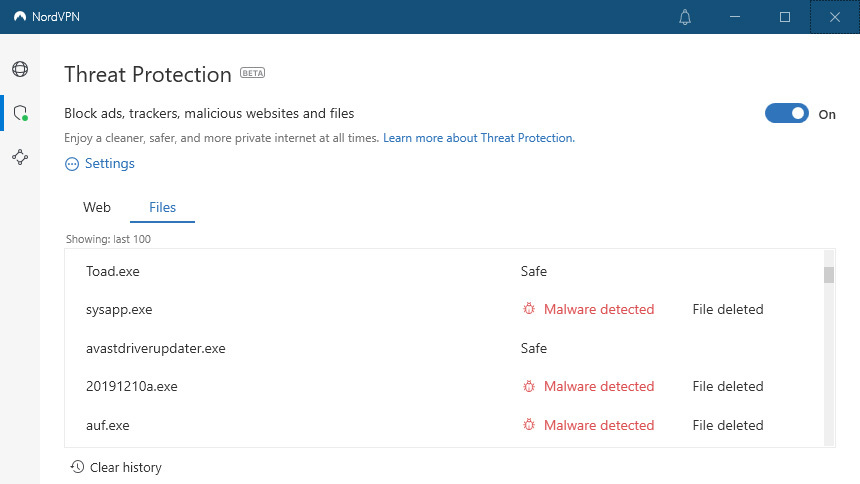The image size is (860, 484).
Task: Click Block ads, trackers, malicious websites text
Action: coord(209,114)
